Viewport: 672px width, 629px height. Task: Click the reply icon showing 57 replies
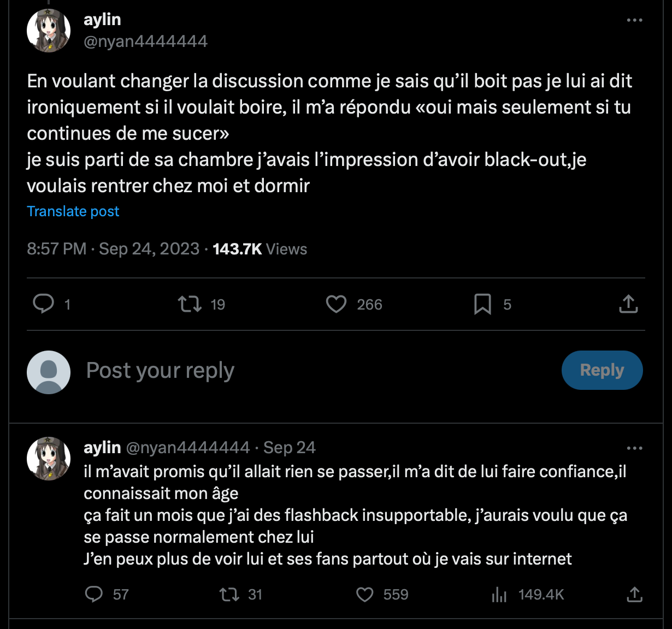pyautogui.click(x=94, y=594)
